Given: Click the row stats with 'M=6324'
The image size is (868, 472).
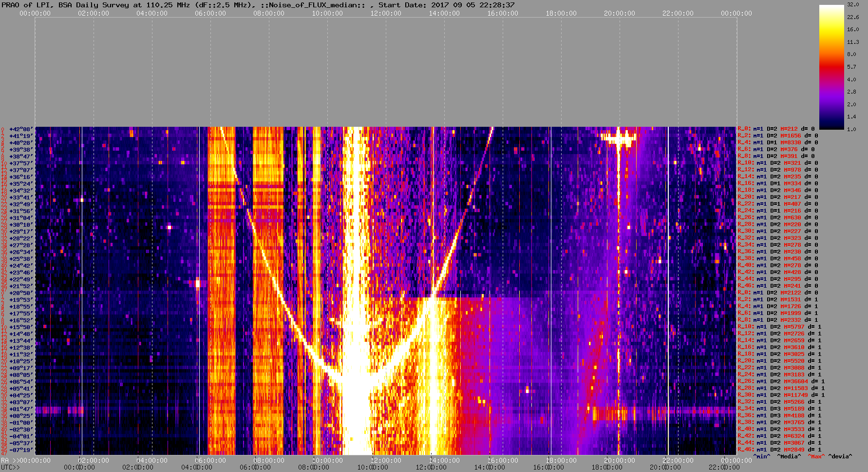Looking at the screenshot, I should coord(779,436).
